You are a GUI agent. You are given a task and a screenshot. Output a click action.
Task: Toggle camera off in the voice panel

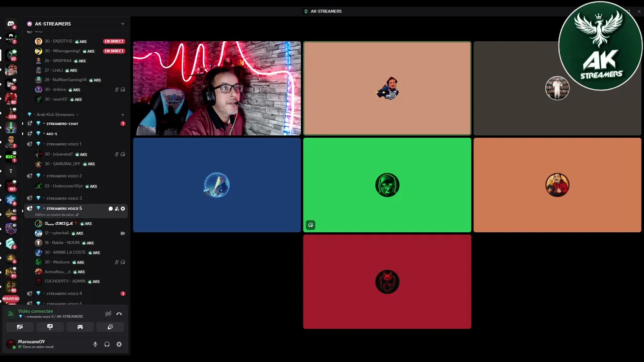point(20,327)
